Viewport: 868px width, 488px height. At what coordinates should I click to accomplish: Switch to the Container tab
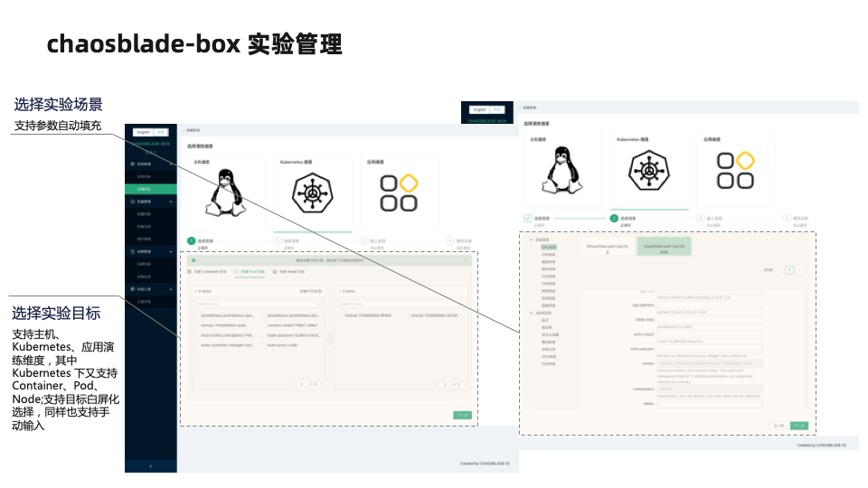click(x=207, y=272)
